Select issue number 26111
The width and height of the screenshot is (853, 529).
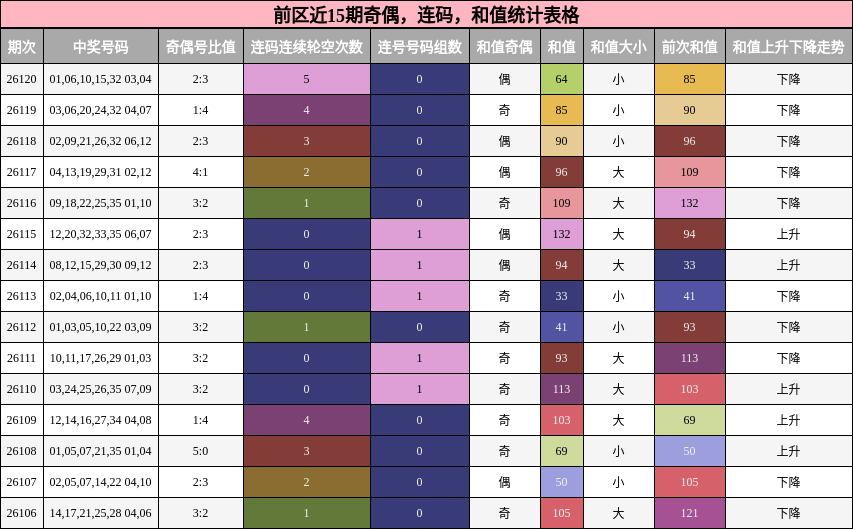22,358
